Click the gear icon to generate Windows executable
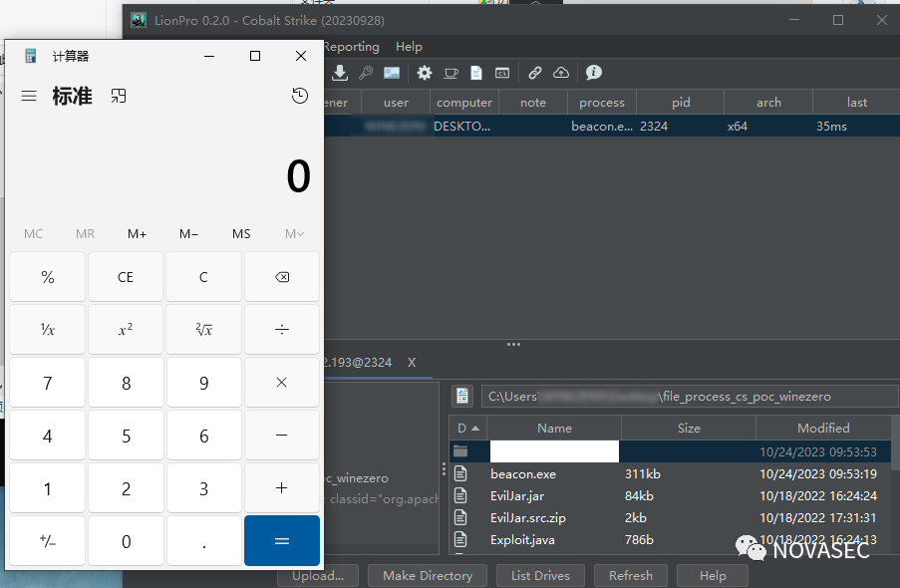900x588 pixels. [x=425, y=73]
